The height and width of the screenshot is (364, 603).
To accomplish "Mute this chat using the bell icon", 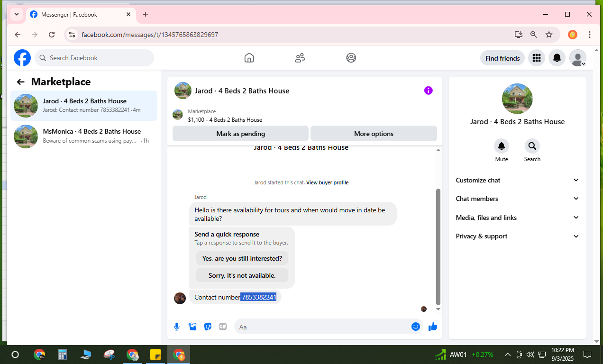I will [502, 146].
